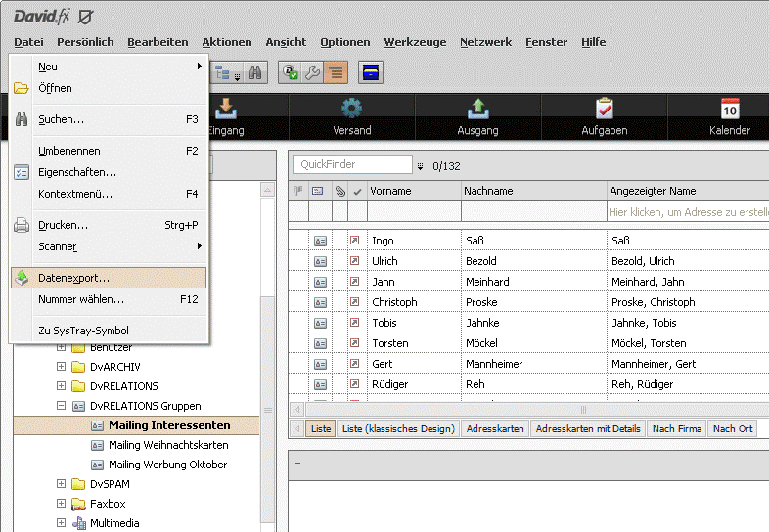Sort by the paperclip attachment column header
This screenshot has height=532, width=769.
click(339, 191)
